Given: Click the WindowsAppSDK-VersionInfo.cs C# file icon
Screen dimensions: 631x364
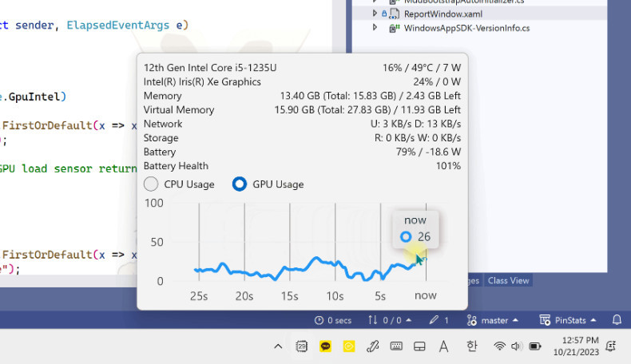Looking at the screenshot, I should pyautogui.click(x=395, y=28).
